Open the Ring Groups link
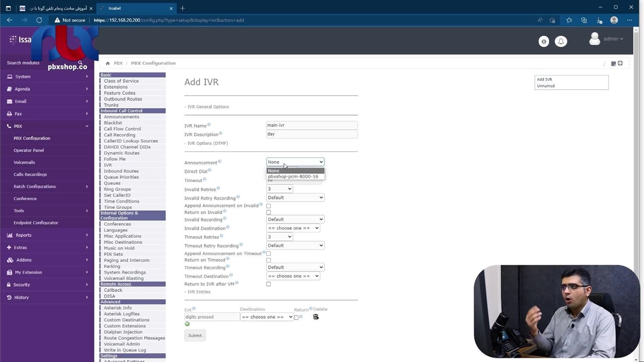The height and width of the screenshot is (362, 644). tap(117, 190)
